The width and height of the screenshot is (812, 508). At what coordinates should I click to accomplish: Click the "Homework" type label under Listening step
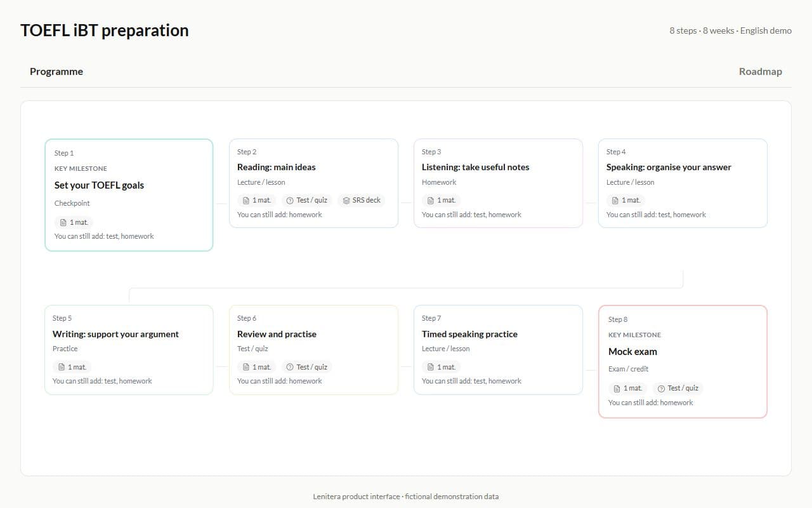439,182
